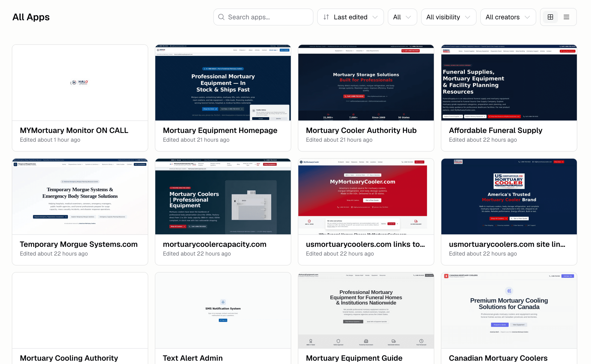The image size is (591, 364).
Task: Open the US Mortuary Cooler brand preview
Action: point(509,196)
